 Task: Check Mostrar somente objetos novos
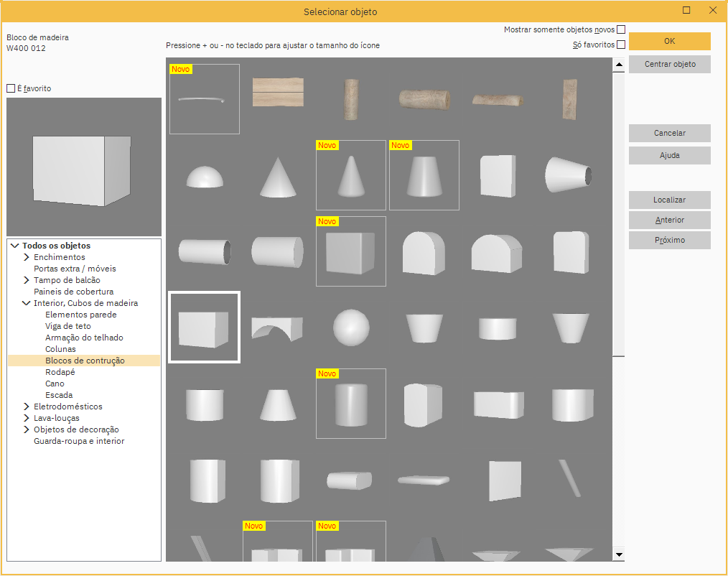tap(621, 29)
